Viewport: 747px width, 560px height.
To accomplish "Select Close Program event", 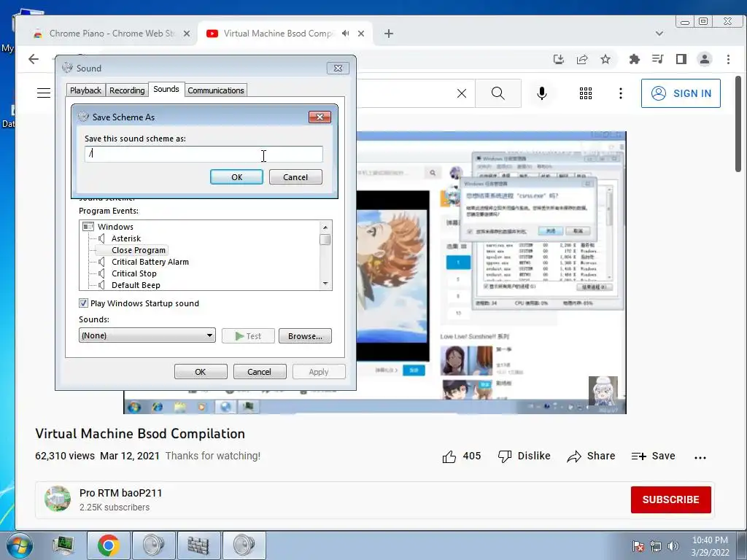I will (138, 250).
